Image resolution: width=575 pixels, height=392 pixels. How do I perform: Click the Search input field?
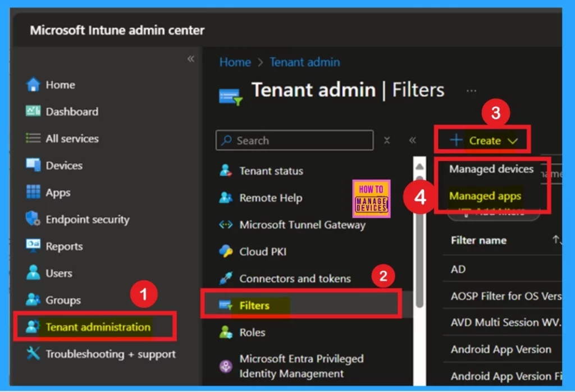pyautogui.click(x=294, y=140)
